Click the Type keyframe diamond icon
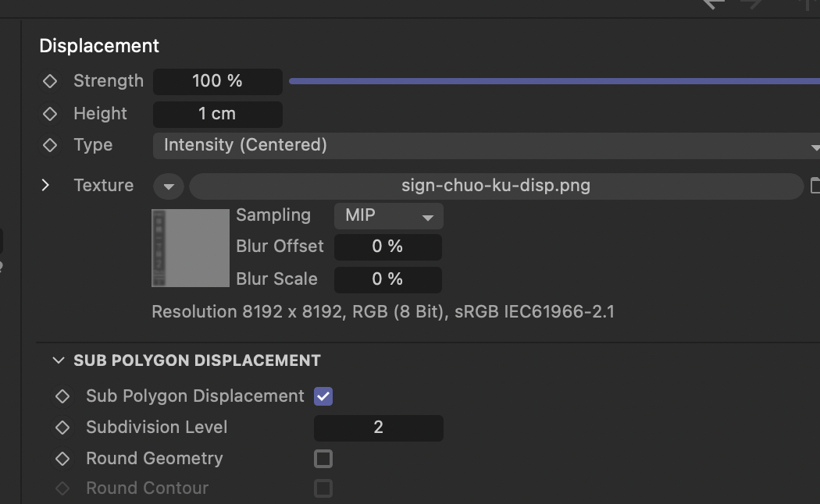This screenshot has width=820, height=504. click(50, 145)
